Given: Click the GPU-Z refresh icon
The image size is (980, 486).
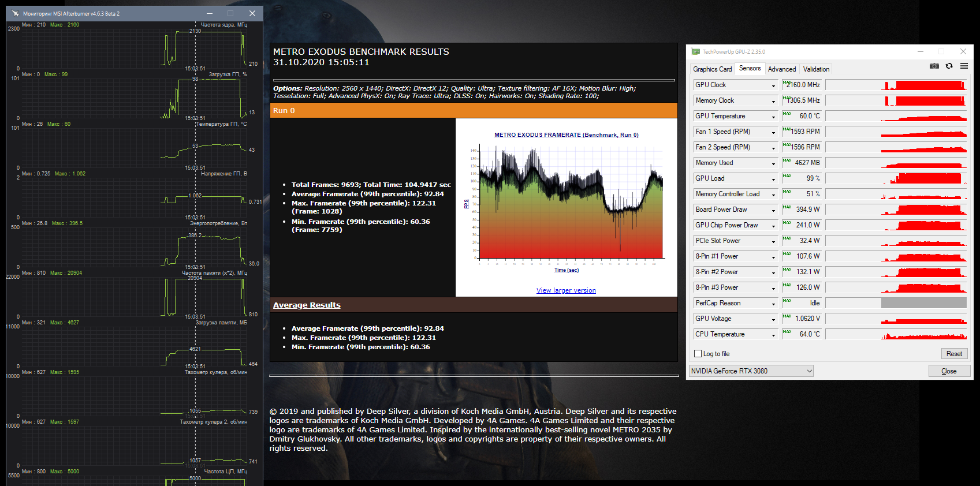Looking at the screenshot, I should click(949, 66).
